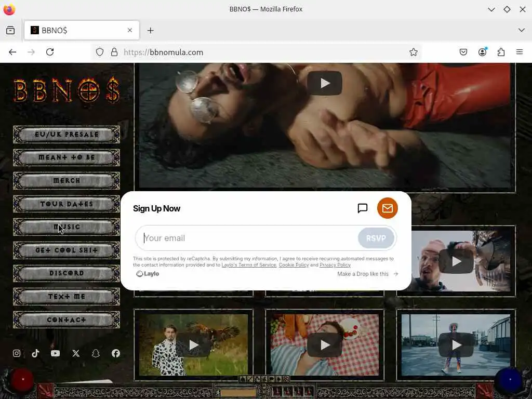This screenshot has width=532, height=399.
Task: Play the video with cow-print suit and bird
Action: coord(194,345)
